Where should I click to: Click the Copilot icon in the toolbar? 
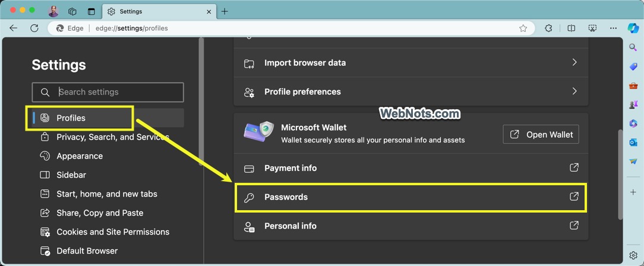tap(633, 28)
